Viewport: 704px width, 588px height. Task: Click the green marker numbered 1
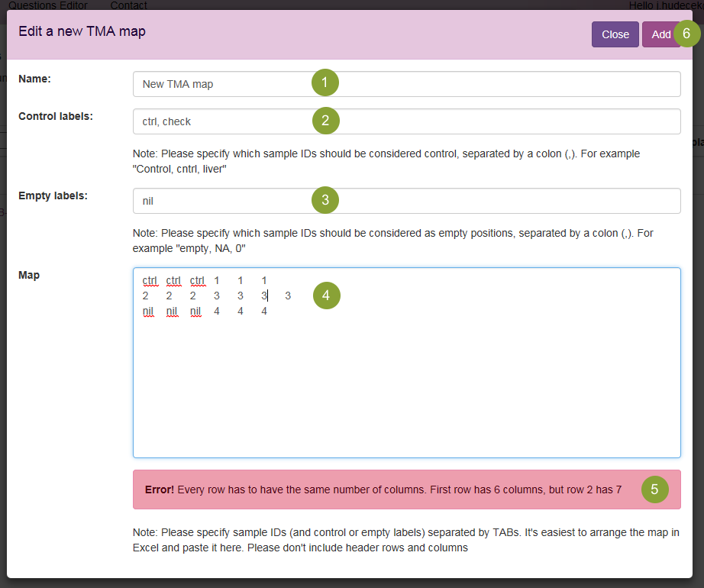tap(325, 83)
